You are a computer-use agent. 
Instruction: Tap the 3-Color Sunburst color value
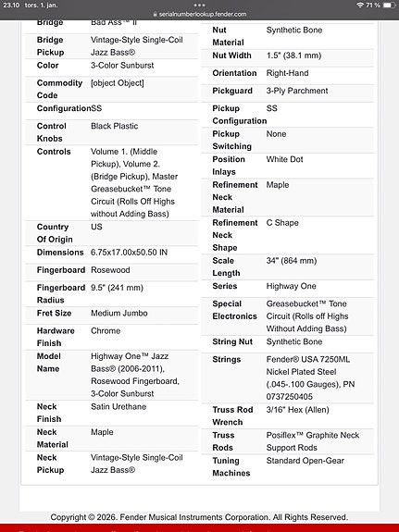(122, 66)
